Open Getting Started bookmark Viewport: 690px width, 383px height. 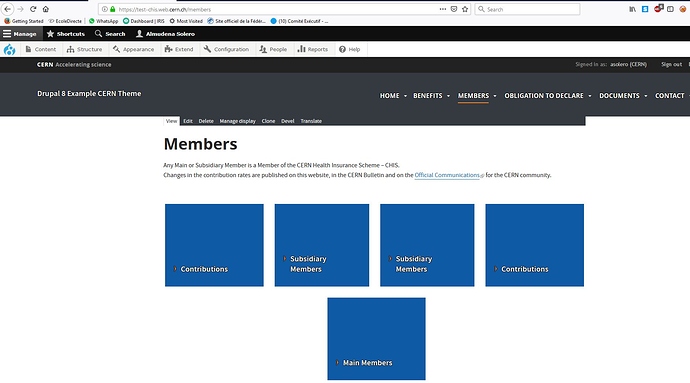point(24,21)
